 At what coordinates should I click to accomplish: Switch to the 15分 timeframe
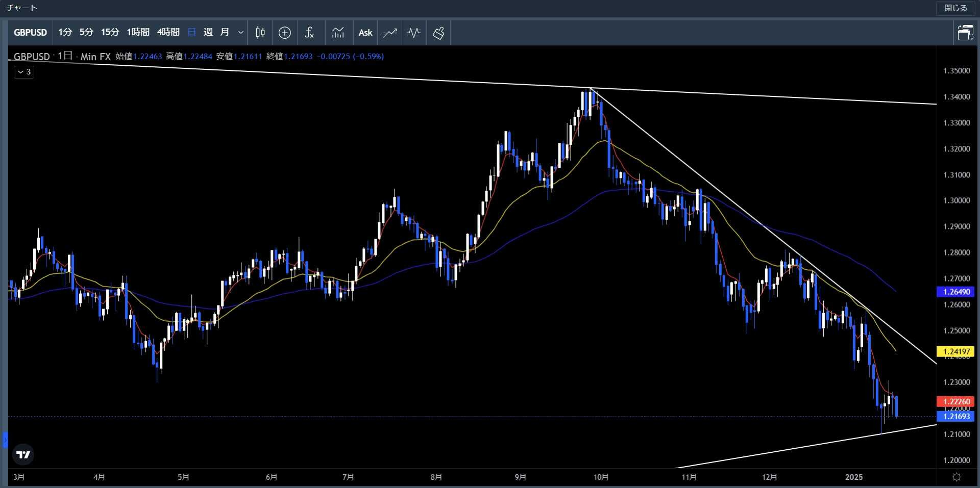coord(110,32)
